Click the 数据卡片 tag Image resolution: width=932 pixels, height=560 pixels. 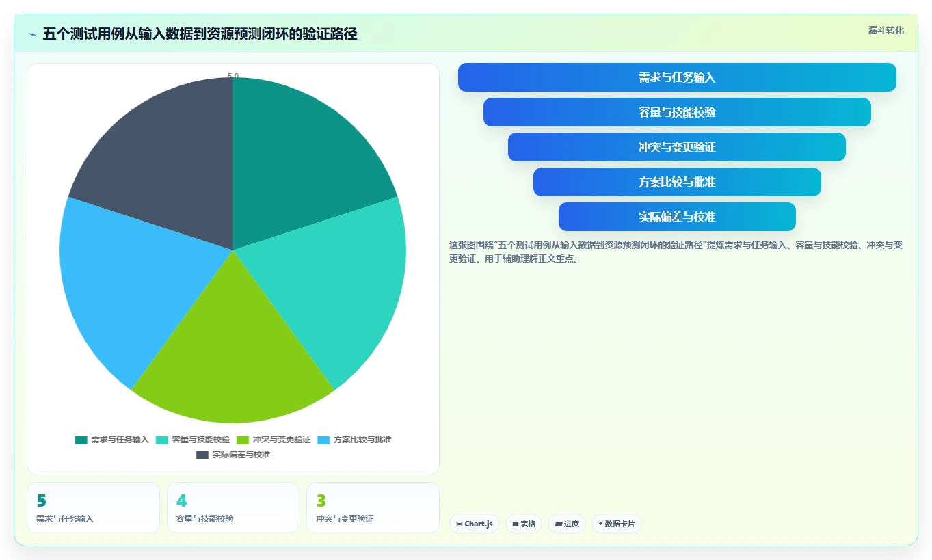617,524
